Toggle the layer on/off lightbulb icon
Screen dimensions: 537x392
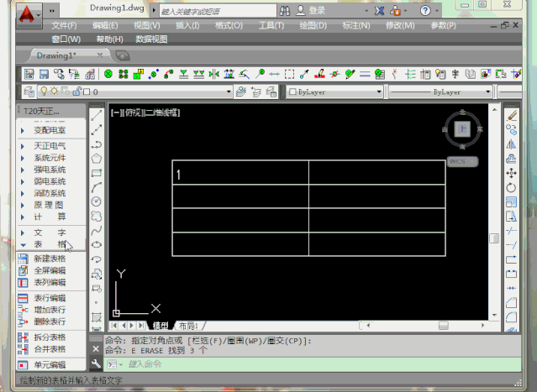pyautogui.click(x=44, y=91)
